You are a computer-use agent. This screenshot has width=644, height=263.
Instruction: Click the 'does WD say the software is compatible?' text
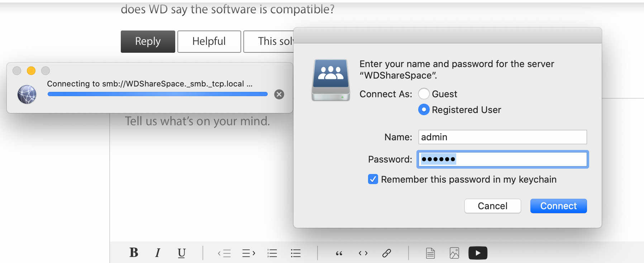coord(228,9)
